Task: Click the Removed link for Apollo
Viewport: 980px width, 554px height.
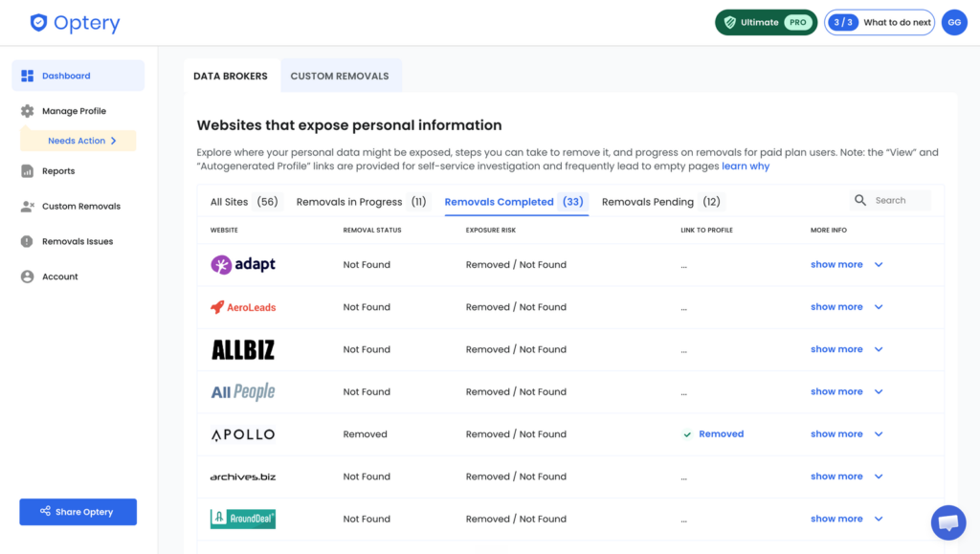Action: pyautogui.click(x=722, y=434)
